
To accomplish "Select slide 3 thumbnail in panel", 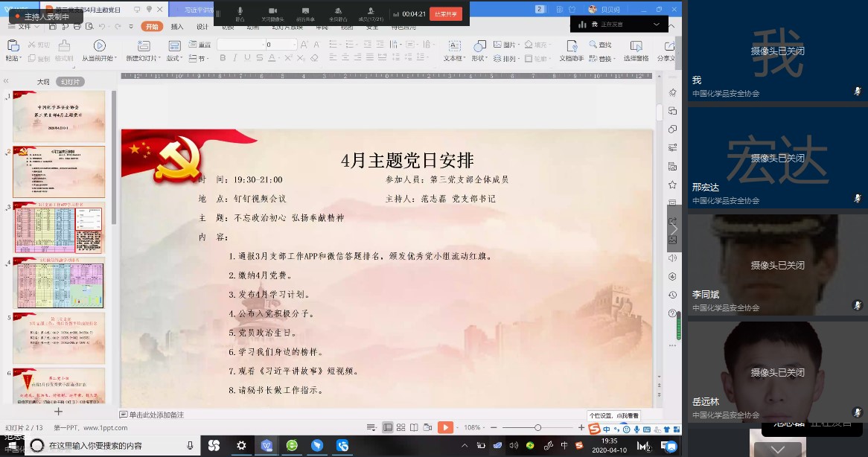I will pyautogui.click(x=59, y=227).
